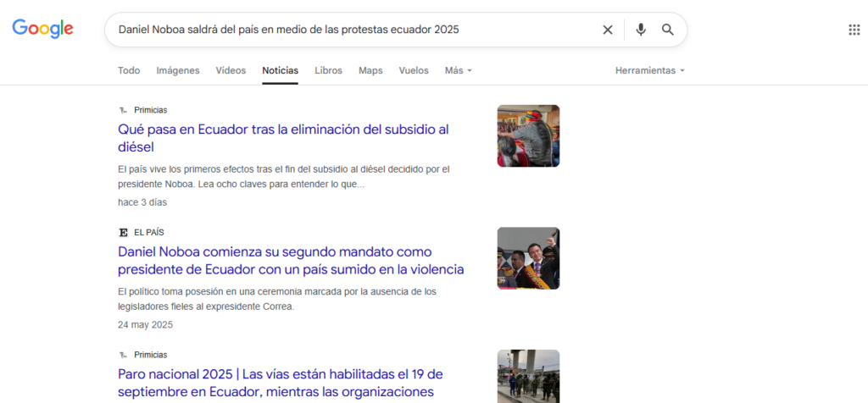Screen dimensions: 868x403
Task: Click inside the search query text field
Action: [356, 30]
